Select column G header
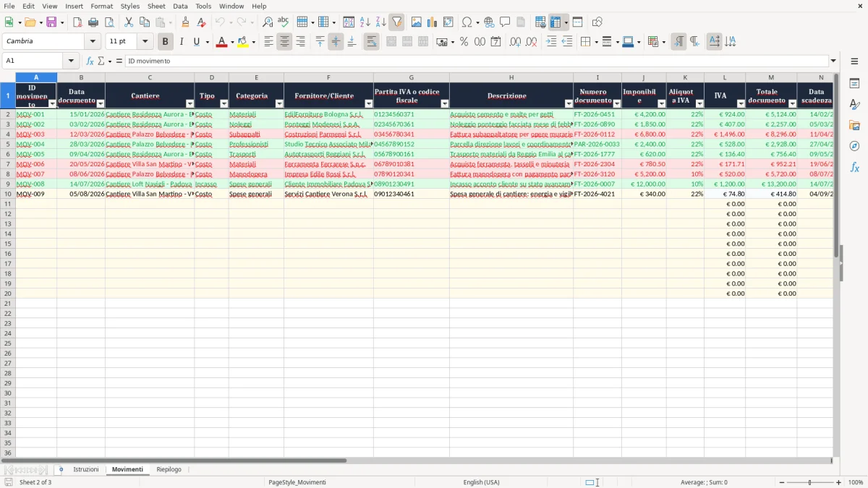 pyautogui.click(x=411, y=77)
